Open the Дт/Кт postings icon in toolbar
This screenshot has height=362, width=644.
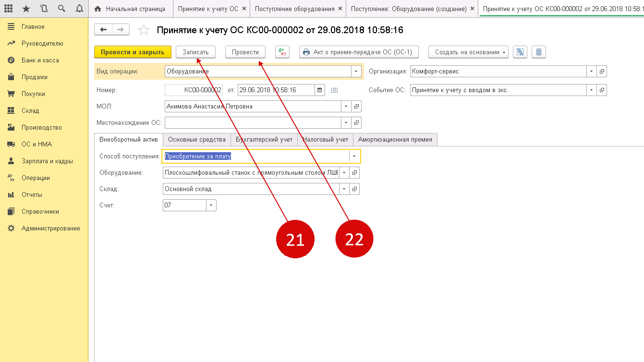[282, 52]
